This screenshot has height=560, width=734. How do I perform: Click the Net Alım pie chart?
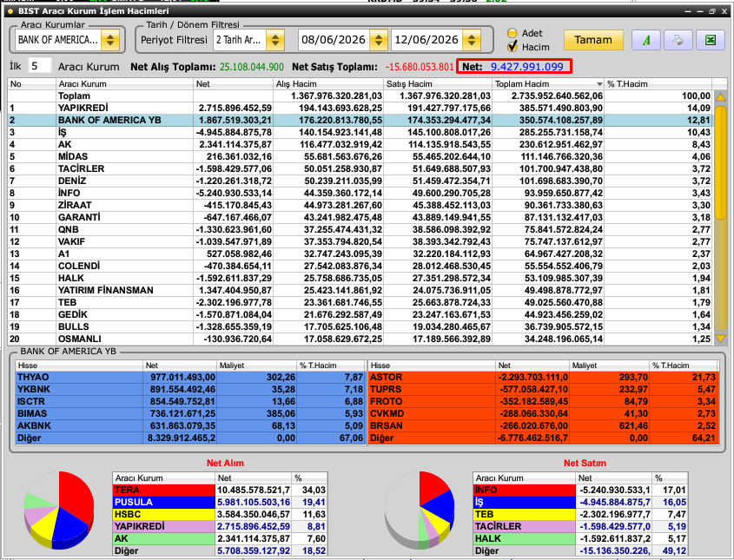tap(59, 510)
